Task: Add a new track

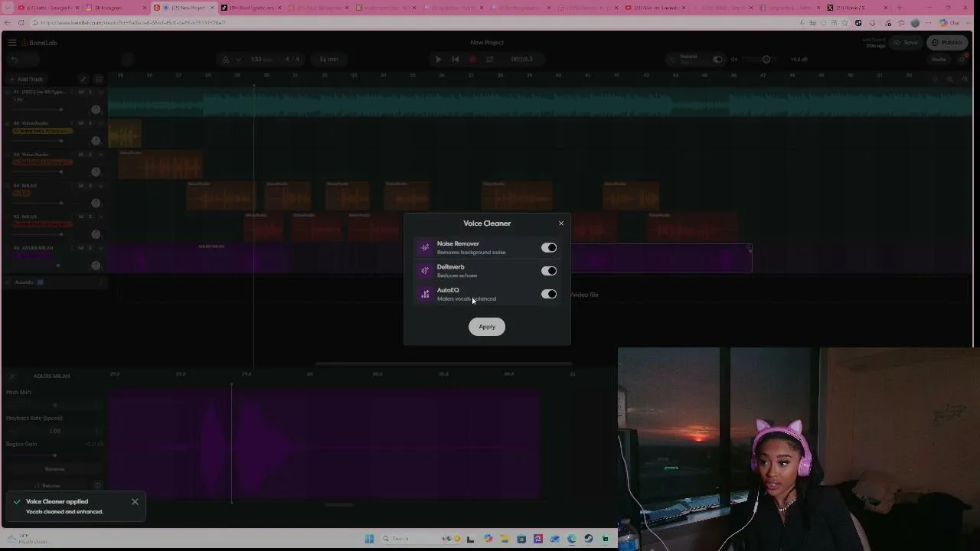Action: pos(27,80)
